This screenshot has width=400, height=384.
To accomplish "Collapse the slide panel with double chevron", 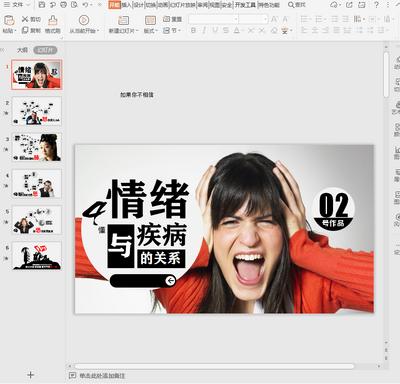I will point(3,50).
